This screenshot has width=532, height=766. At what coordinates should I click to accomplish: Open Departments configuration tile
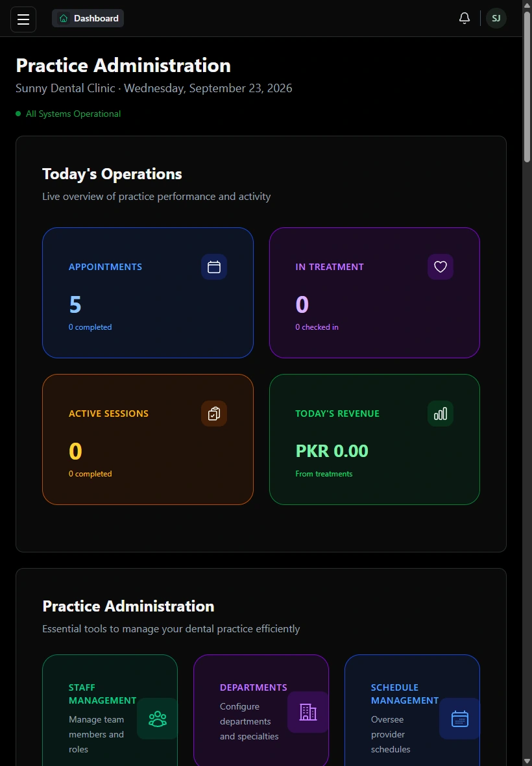click(x=261, y=710)
